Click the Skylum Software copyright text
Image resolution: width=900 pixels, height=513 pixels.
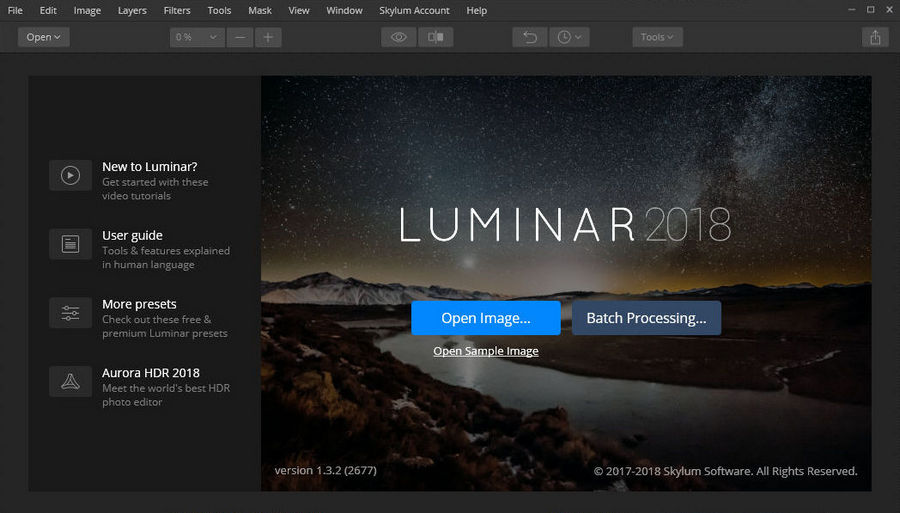coord(726,471)
